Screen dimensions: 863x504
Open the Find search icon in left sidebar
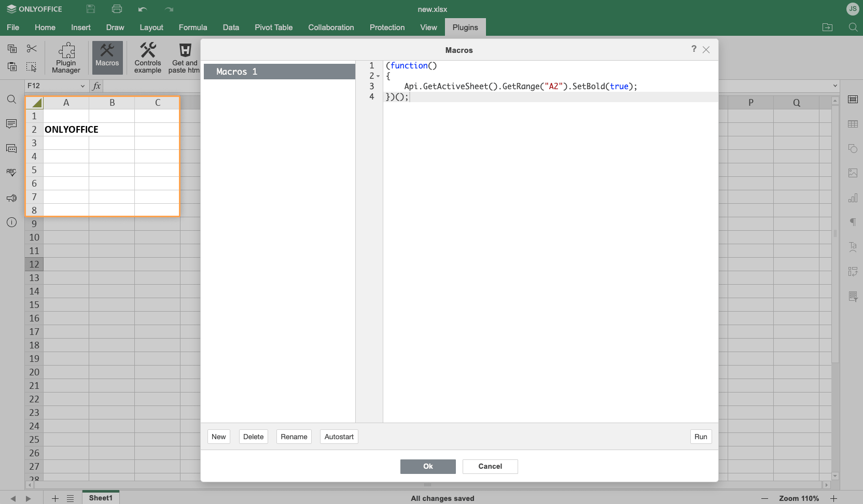coord(11,99)
